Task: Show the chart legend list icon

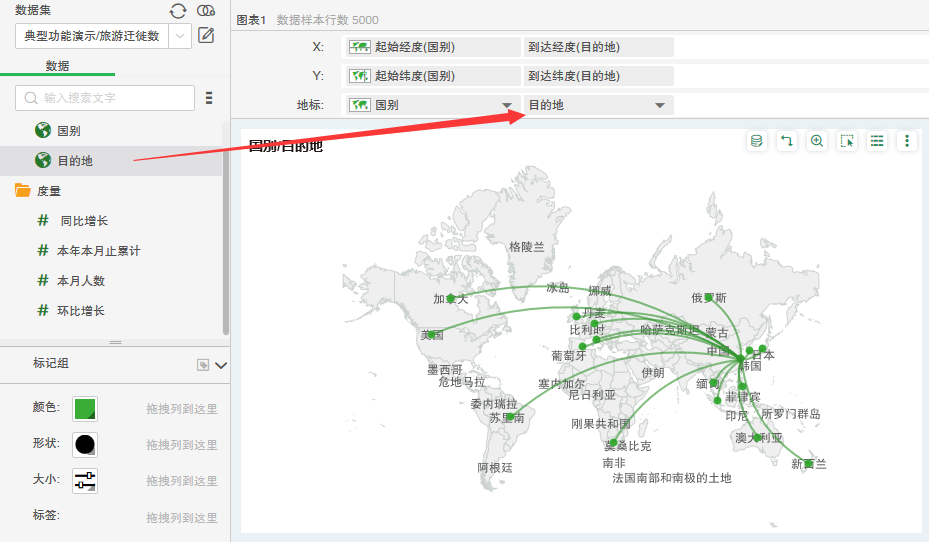Action: coord(877,141)
